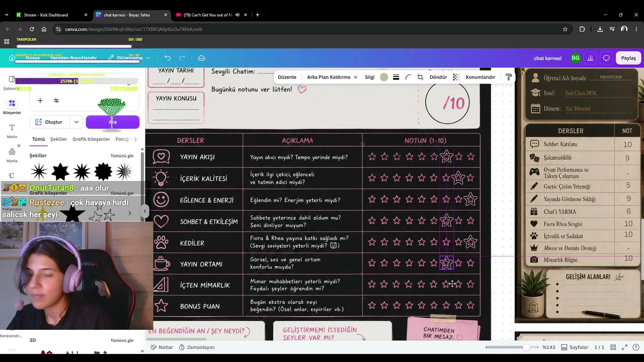Open the Sayfalar pages view
Image resolution: width=644 pixels, height=362 pixels.
[575, 347]
